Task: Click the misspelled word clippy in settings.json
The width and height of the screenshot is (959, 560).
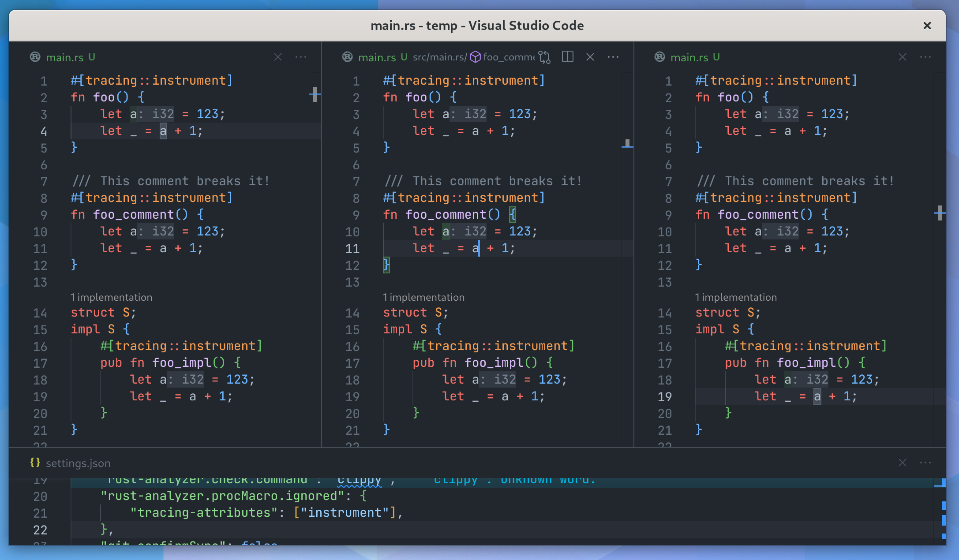Action: click(360, 479)
